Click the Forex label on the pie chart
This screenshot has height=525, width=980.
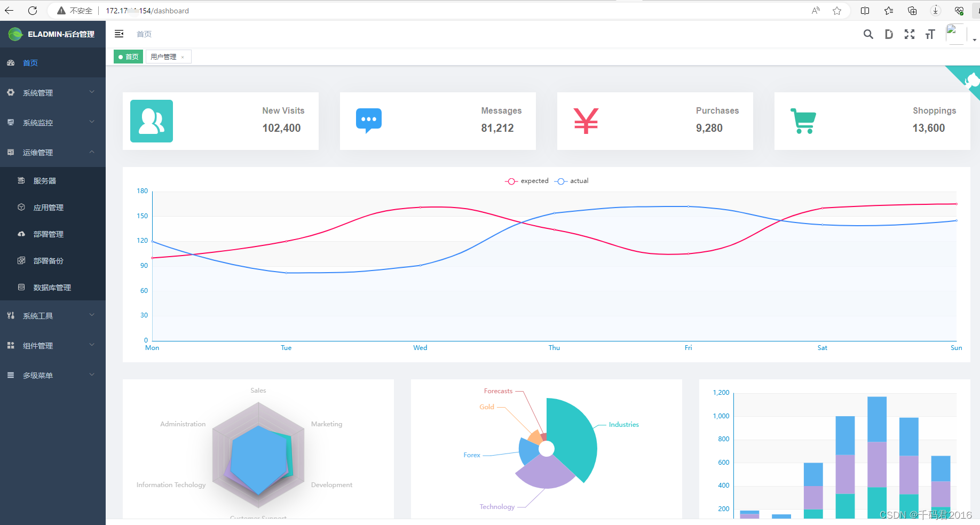(472, 455)
